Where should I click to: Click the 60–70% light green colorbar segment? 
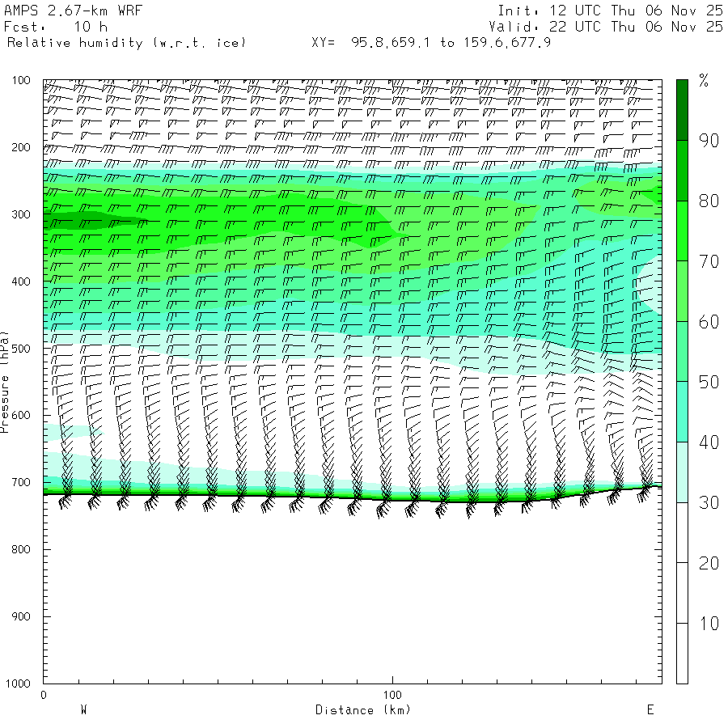682,291
